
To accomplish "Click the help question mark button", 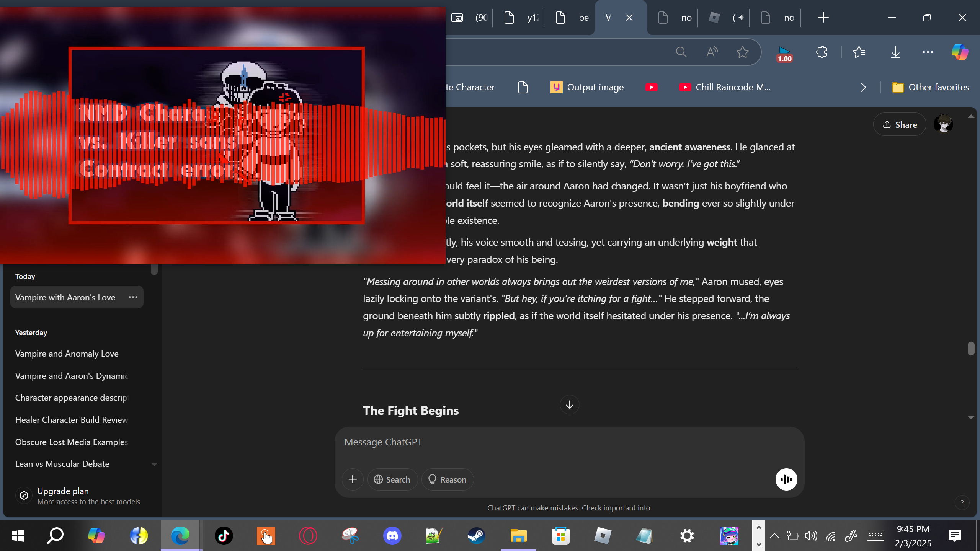I will coord(962,503).
